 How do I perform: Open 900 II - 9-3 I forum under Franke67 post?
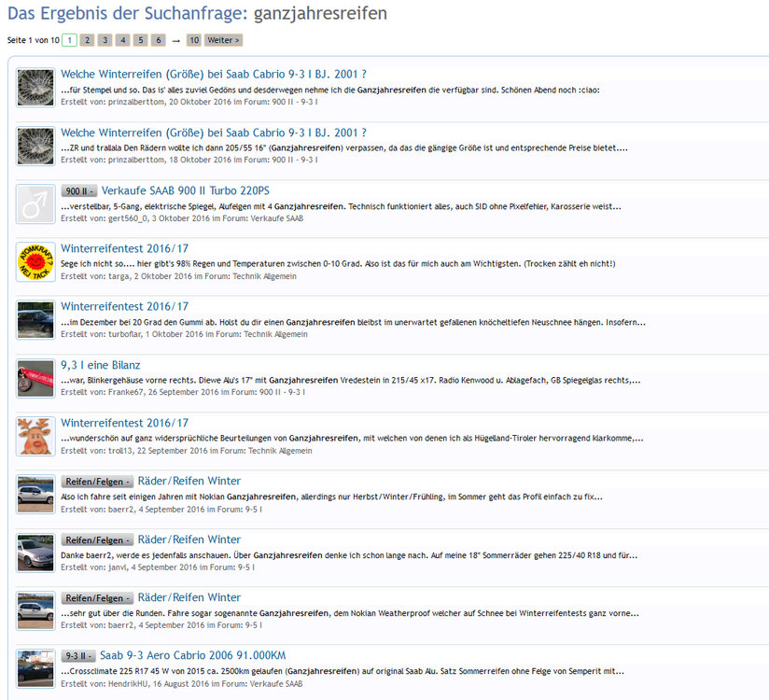[282, 392]
